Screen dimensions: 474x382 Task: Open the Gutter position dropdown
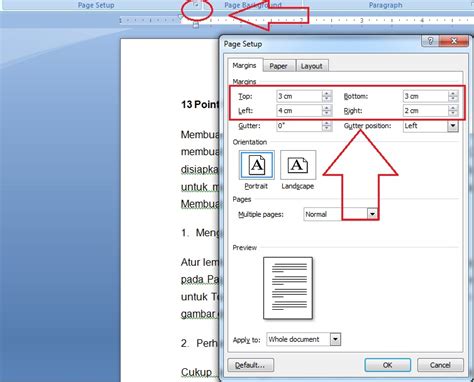click(x=453, y=126)
